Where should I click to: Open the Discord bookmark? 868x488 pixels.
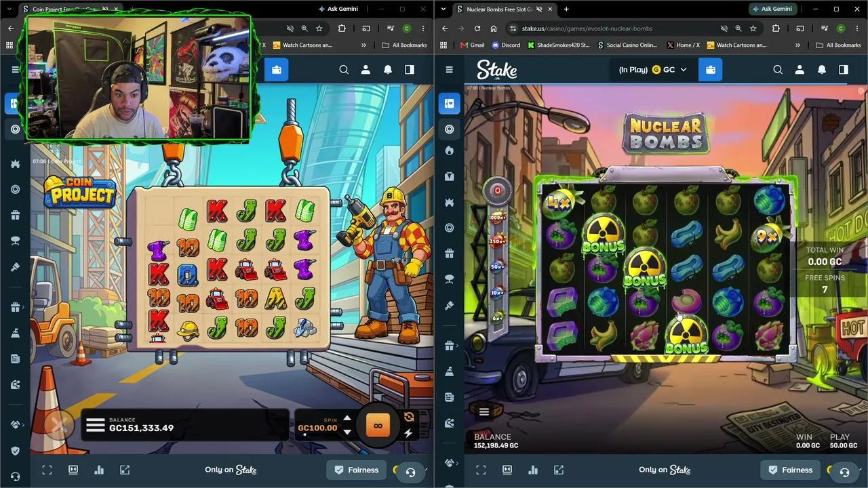click(506, 45)
